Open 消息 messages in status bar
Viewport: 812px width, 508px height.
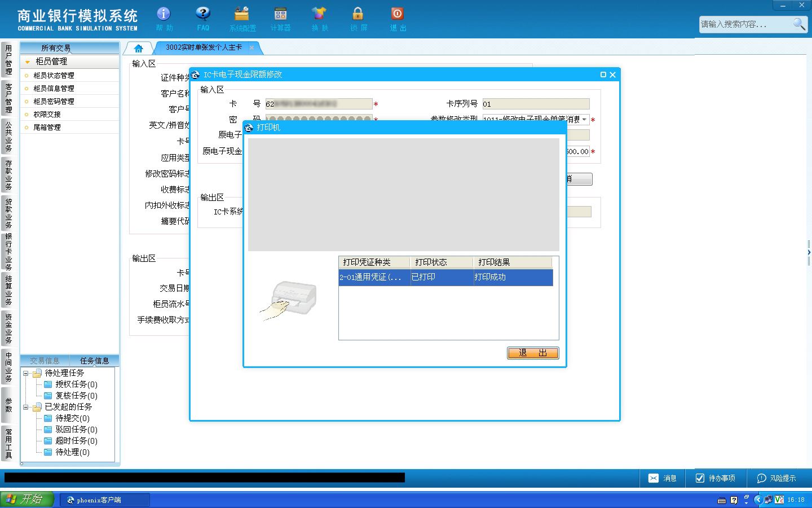[x=663, y=478]
